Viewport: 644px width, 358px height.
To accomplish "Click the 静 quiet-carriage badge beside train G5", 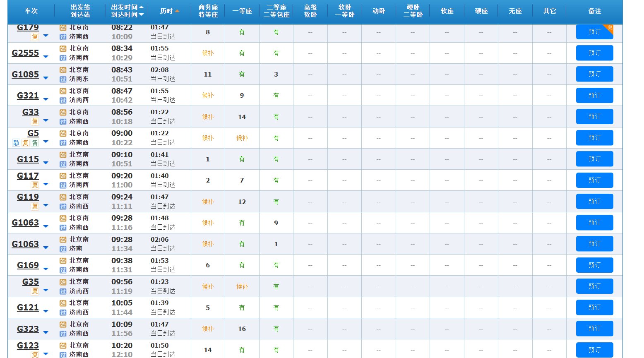I will (17, 142).
